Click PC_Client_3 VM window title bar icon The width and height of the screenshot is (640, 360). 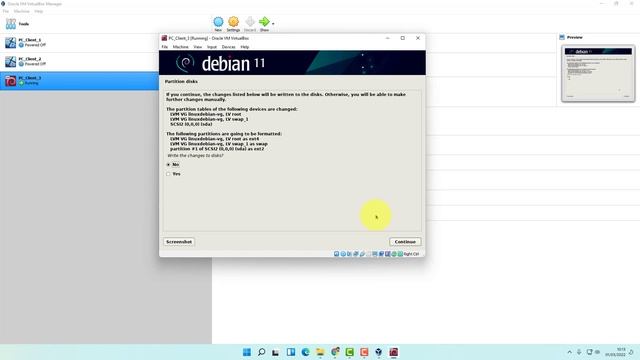pyautogui.click(x=164, y=38)
